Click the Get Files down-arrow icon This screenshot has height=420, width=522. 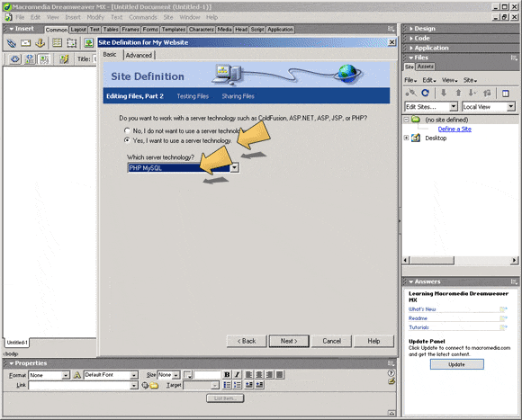[444, 94]
